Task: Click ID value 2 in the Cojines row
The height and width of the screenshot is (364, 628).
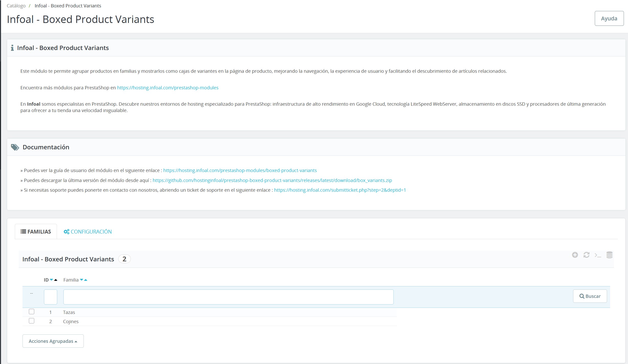Action: (51, 321)
